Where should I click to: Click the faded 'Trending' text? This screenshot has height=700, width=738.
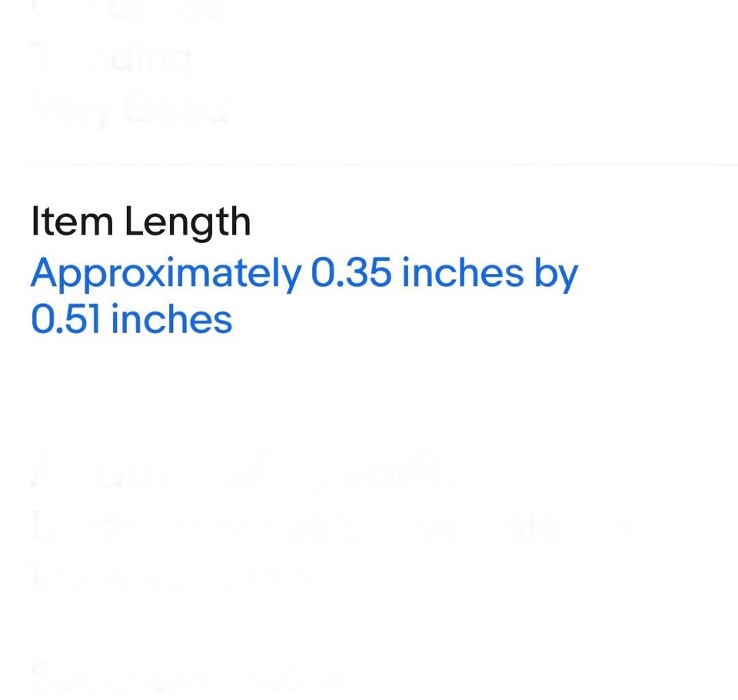tap(111, 60)
